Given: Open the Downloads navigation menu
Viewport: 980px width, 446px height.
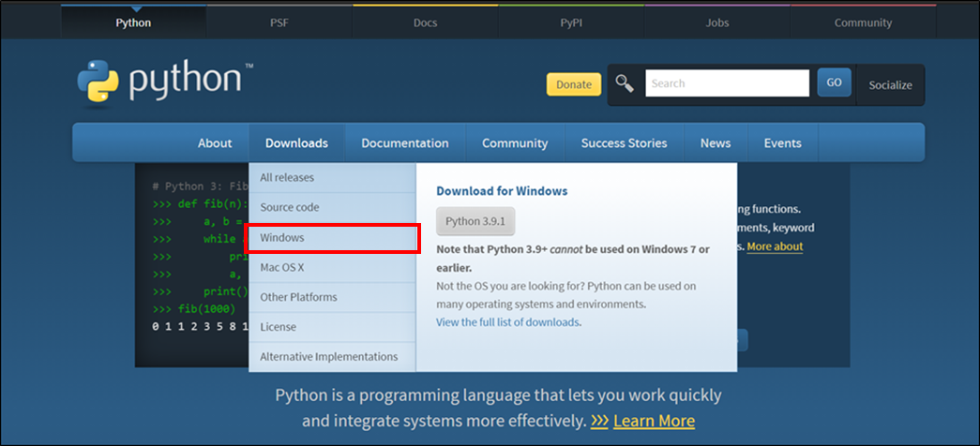Looking at the screenshot, I should 297,143.
